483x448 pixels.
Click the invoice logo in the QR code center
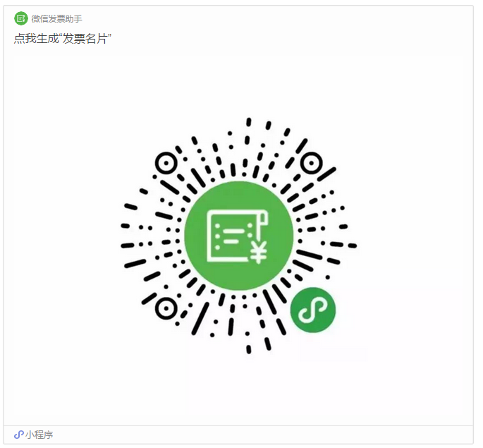coord(239,236)
